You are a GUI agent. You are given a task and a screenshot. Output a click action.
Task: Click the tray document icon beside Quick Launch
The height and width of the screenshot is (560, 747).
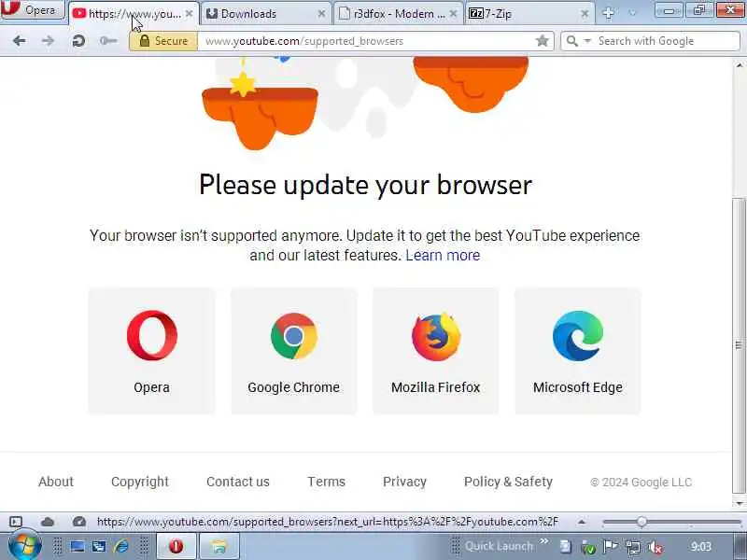pyautogui.click(x=566, y=547)
